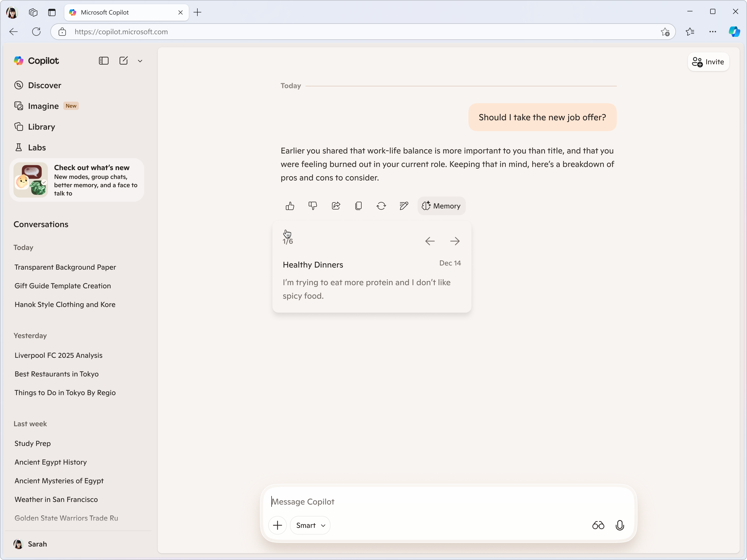Click the Invite button
Viewport: 747px width, 560px height.
point(709,62)
